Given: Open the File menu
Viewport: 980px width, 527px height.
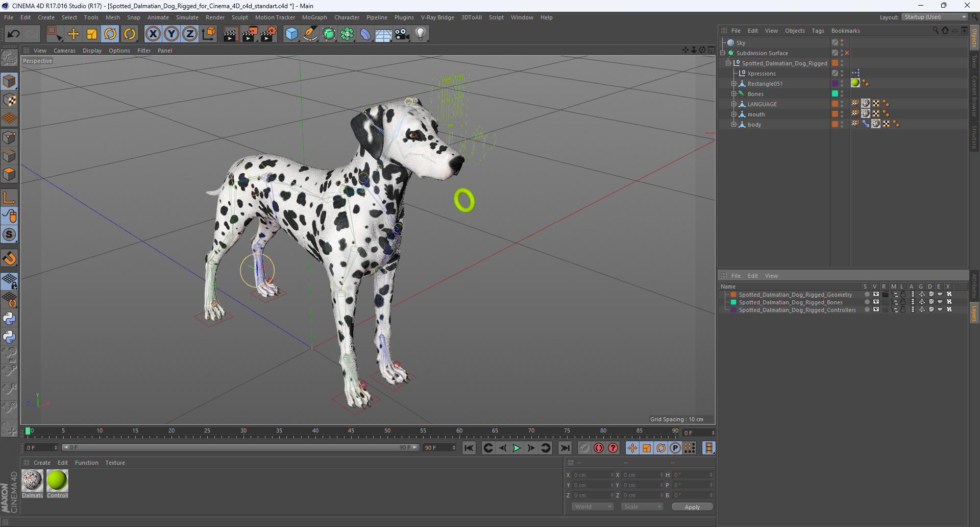Looking at the screenshot, I should [x=9, y=17].
